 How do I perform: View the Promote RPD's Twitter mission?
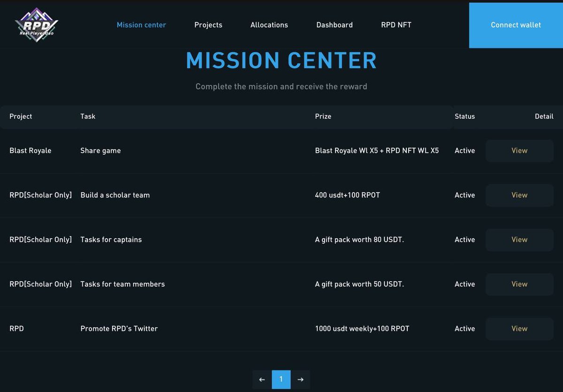519,329
